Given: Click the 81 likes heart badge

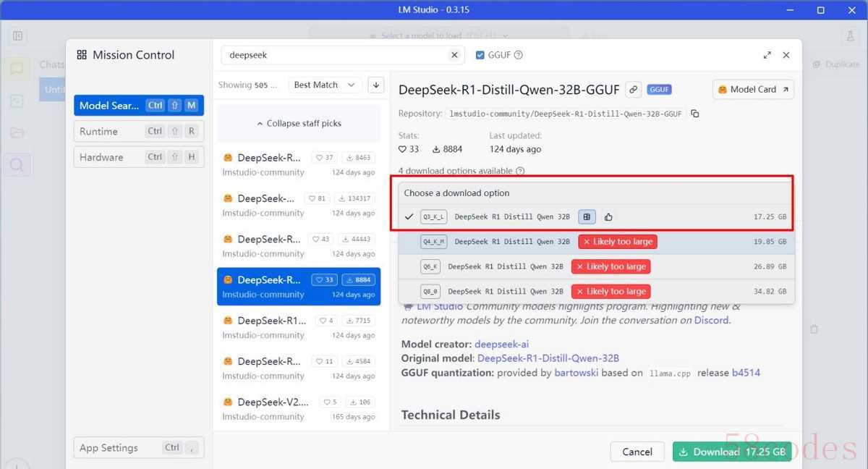Looking at the screenshot, I should click(x=318, y=198).
